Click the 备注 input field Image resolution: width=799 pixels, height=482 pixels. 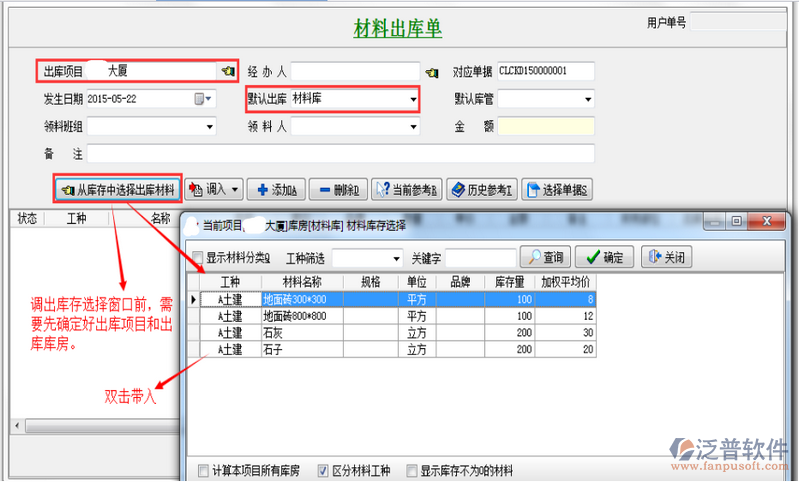point(340,154)
